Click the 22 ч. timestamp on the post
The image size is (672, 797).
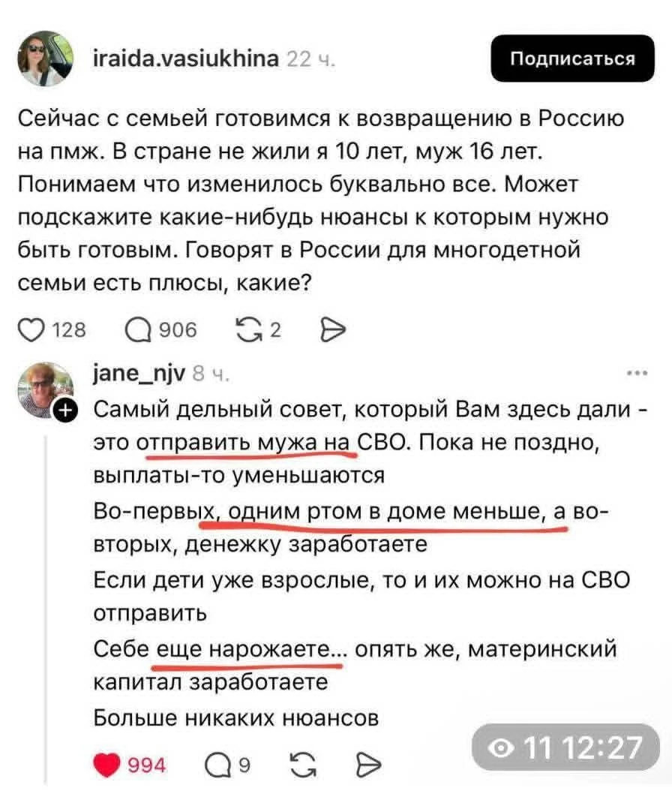tap(308, 59)
